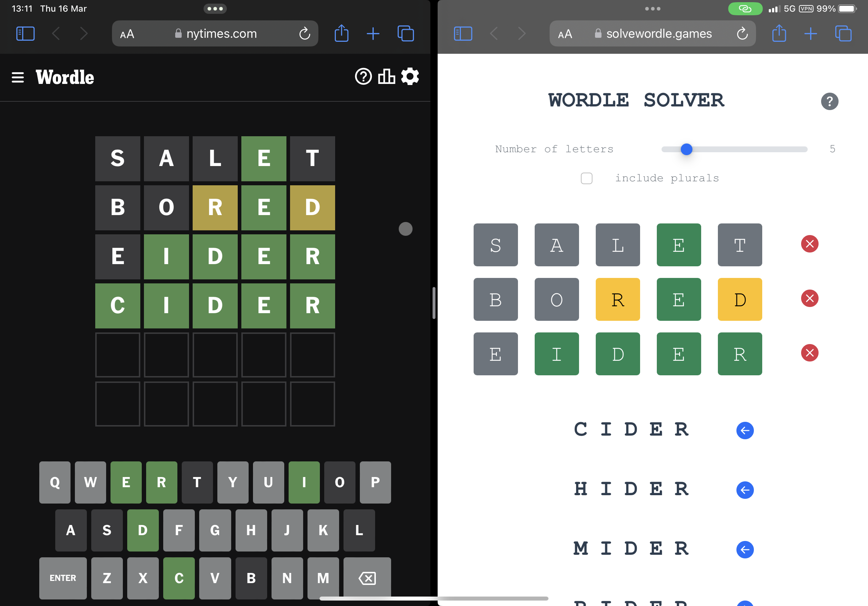This screenshot has width=868, height=606.
Task: Open Wordle settings gear
Action: (410, 77)
